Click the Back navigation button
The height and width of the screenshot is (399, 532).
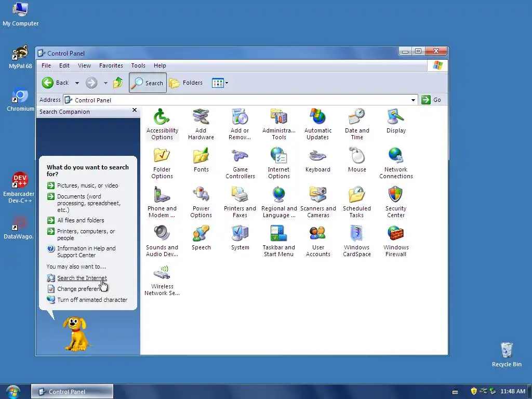(x=56, y=83)
